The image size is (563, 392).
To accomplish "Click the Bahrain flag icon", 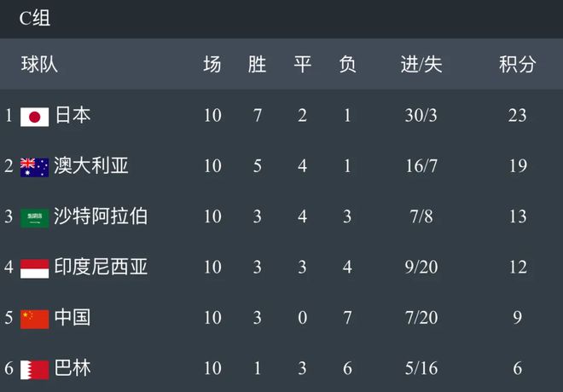I will point(34,369).
